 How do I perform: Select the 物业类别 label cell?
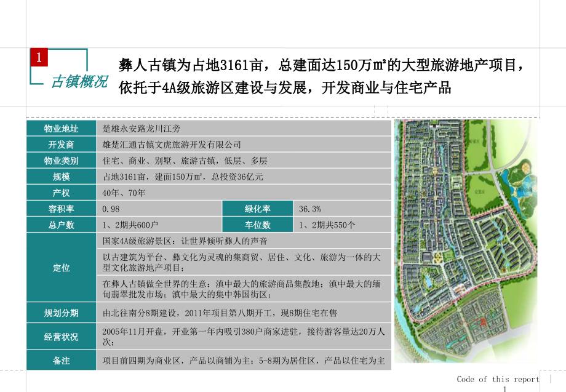(x=61, y=161)
